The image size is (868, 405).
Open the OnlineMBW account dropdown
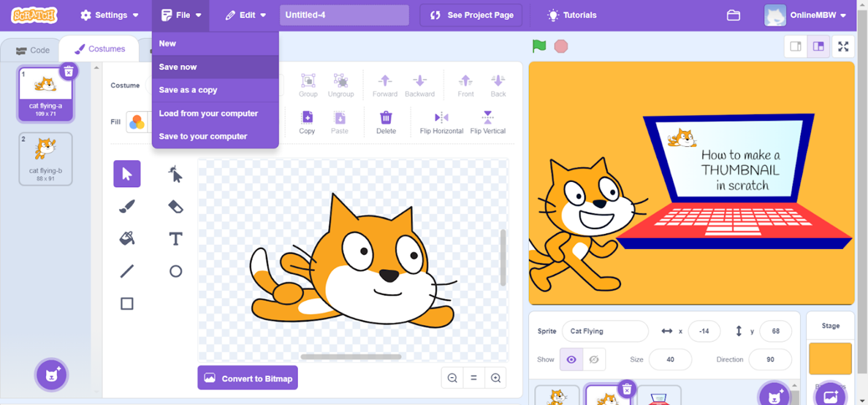[805, 15]
